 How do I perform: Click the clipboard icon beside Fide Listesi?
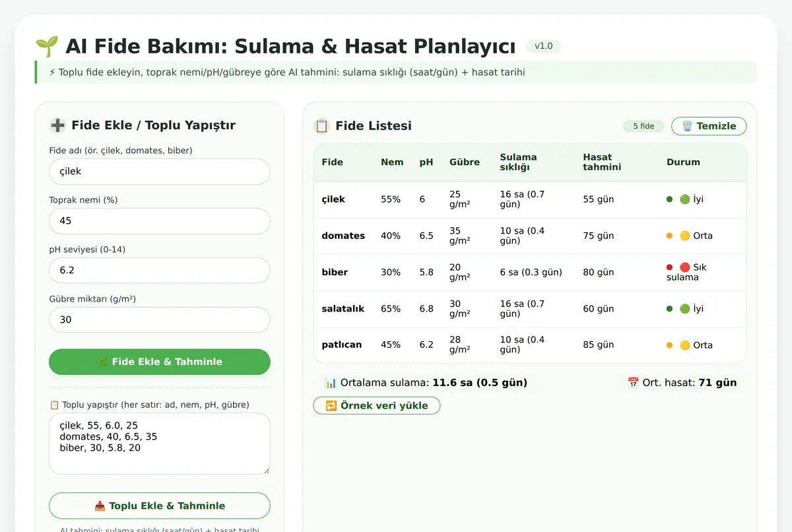tap(321, 125)
